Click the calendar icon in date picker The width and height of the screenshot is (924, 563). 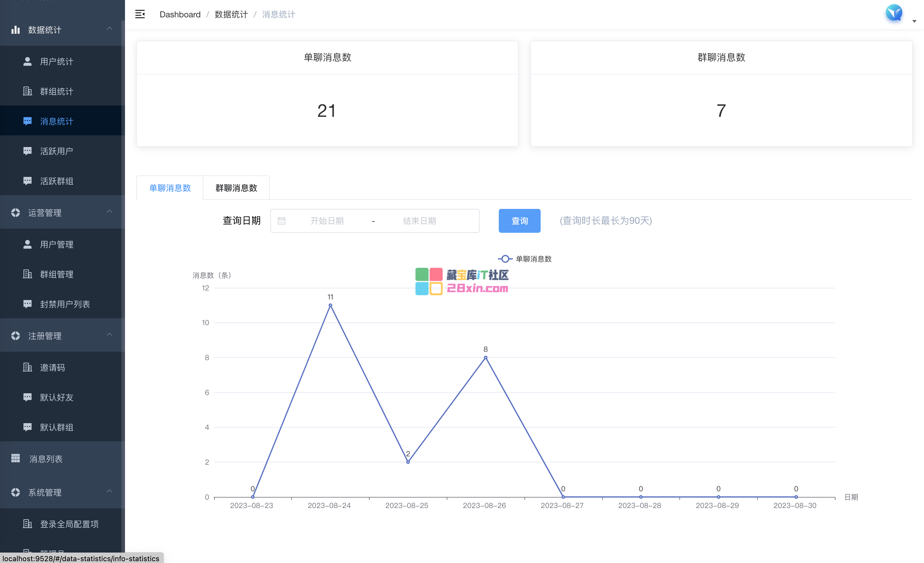point(282,221)
